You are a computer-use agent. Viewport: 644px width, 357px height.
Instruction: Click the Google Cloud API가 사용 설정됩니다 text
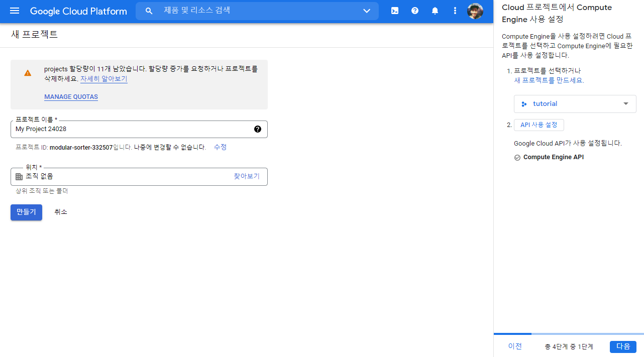tap(568, 143)
